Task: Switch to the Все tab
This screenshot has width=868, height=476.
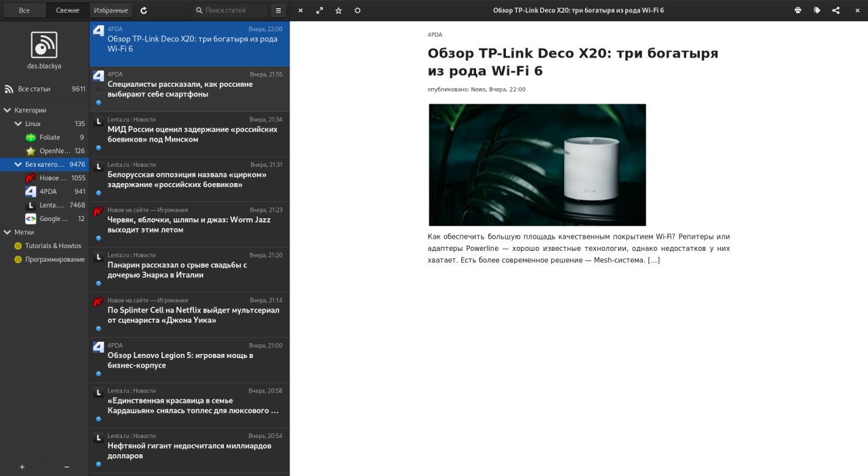Action: coord(24,11)
